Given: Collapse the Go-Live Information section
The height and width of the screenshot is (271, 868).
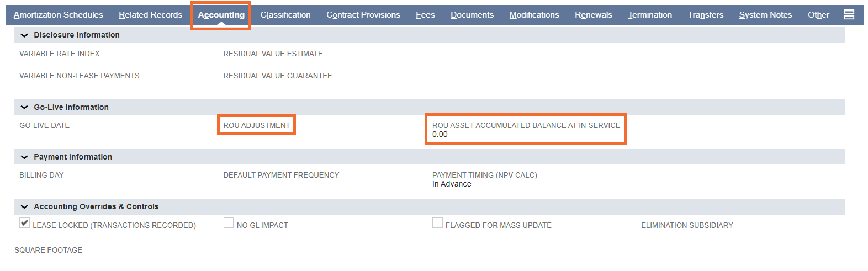Looking at the screenshot, I should [x=24, y=107].
